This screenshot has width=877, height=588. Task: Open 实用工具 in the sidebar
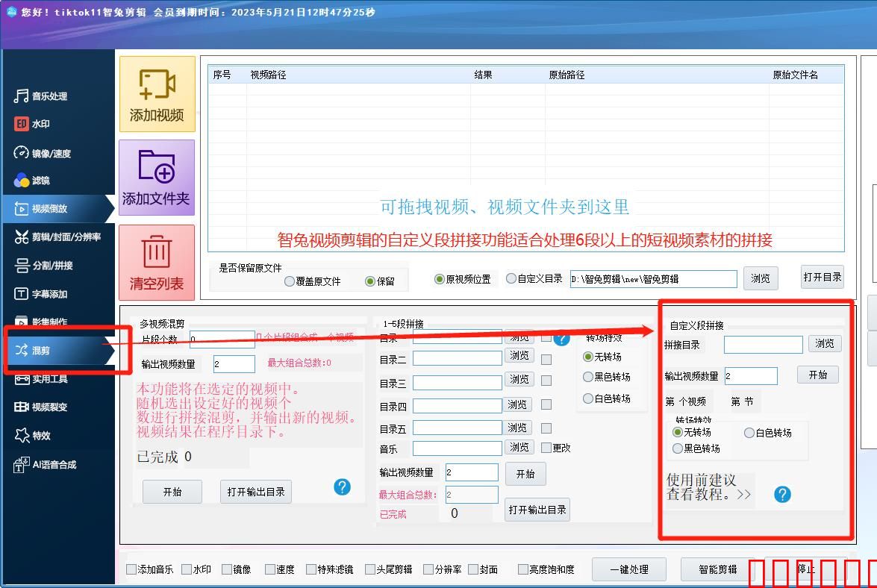point(41,379)
